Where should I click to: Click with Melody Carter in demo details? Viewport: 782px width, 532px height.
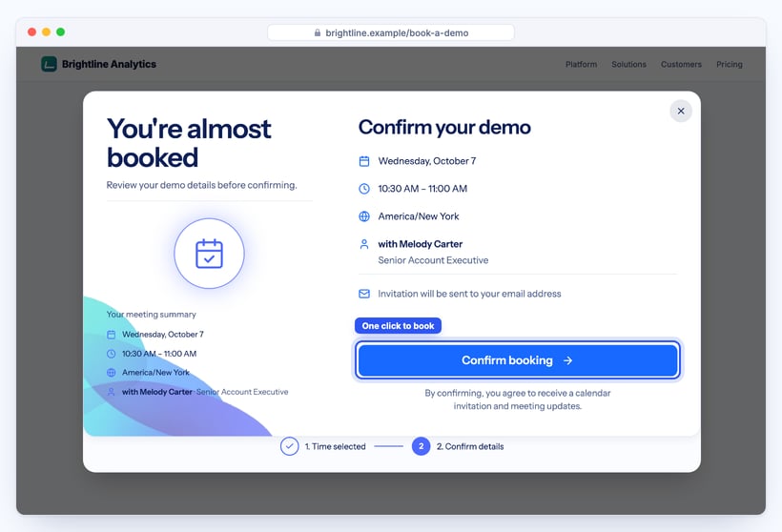click(420, 244)
